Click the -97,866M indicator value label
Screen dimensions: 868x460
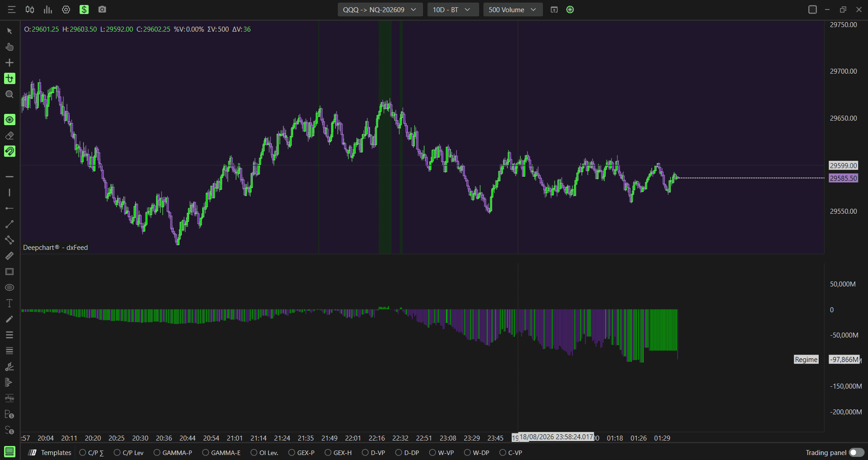point(844,359)
